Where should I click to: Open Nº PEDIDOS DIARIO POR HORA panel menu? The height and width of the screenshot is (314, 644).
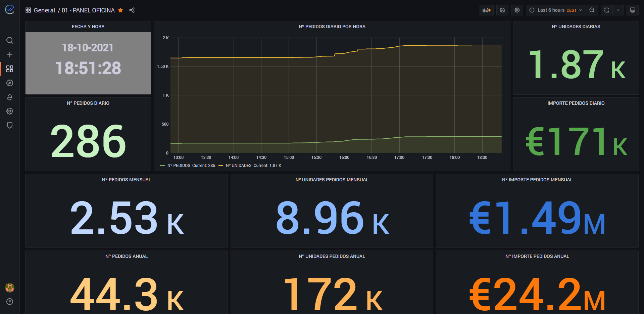(332, 27)
